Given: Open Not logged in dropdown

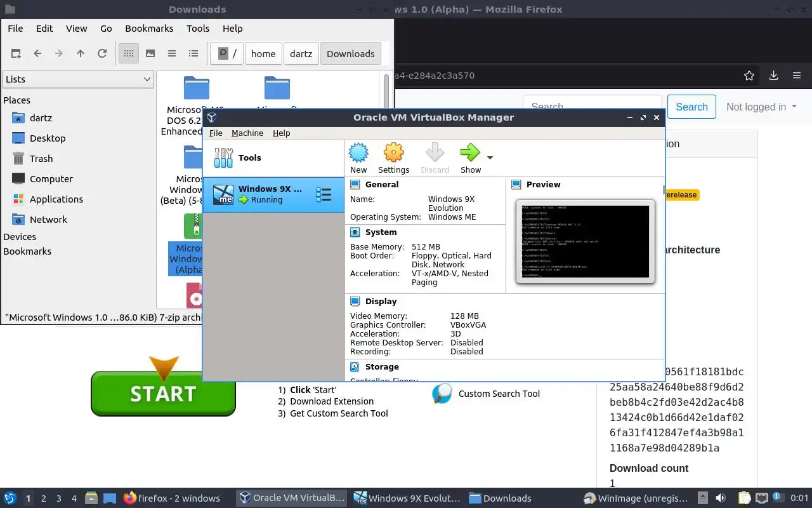Looking at the screenshot, I should coord(761,107).
